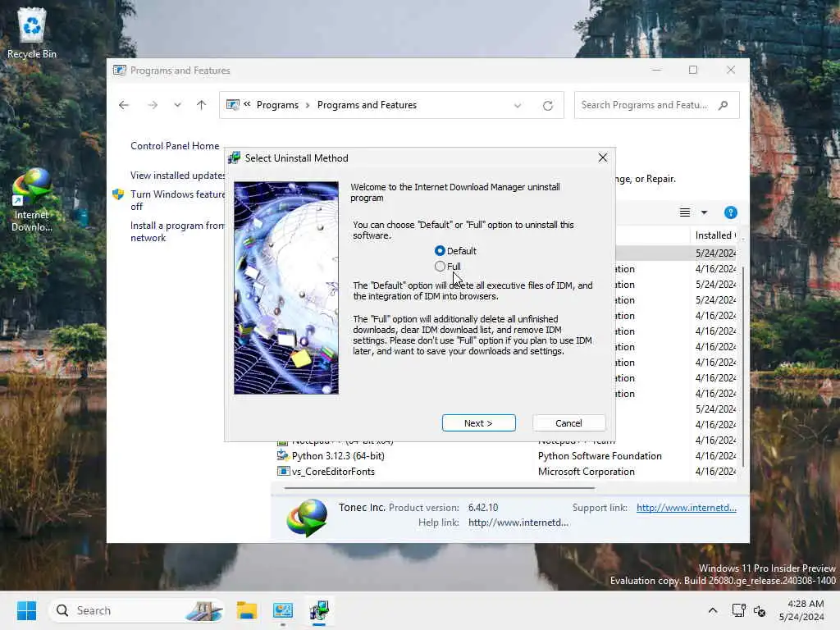840x630 pixels.
Task: Open File Explorer from taskbar
Action: (x=247, y=610)
